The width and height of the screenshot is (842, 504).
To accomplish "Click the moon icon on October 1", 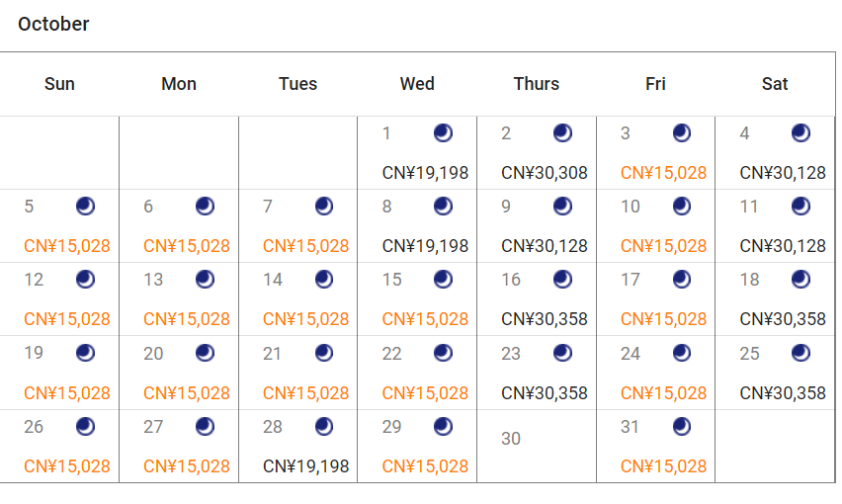I will coord(443,132).
